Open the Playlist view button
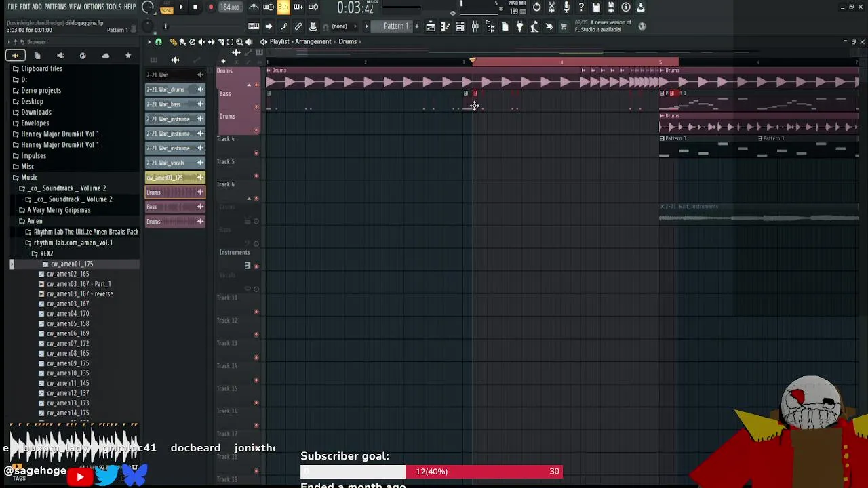The height and width of the screenshot is (488, 868). tap(431, 26)
